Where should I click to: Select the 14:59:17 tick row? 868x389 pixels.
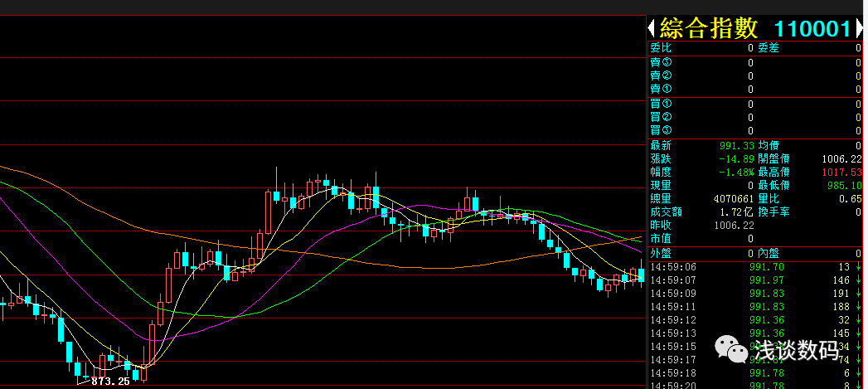pyautogui.click(x=755, y=360)
